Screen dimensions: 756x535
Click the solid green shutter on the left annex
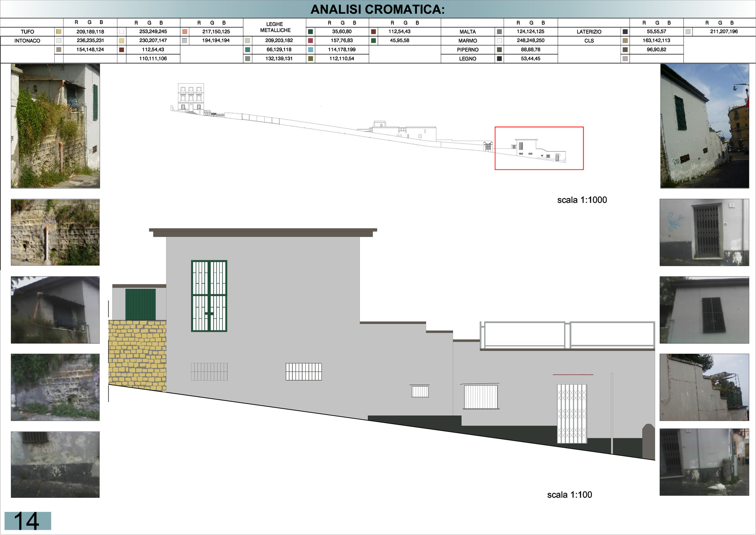141,304
